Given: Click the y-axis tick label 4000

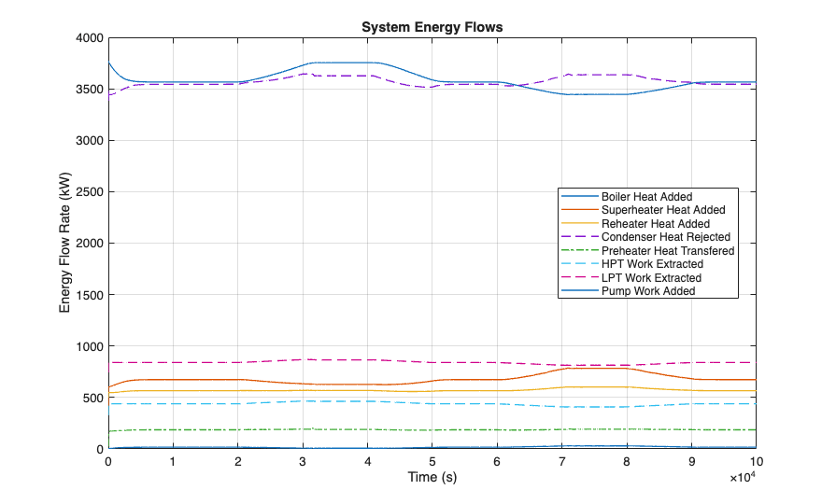Looking at the screenshot, I should click(90, 38).
